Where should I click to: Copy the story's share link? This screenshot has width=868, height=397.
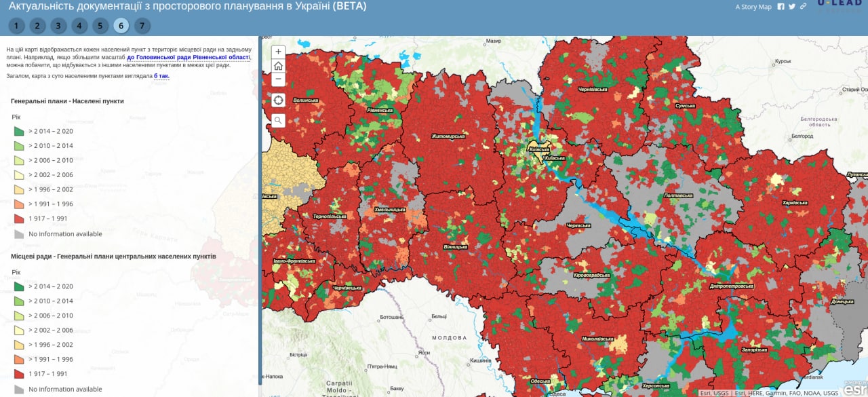click(x=803, y=7)
